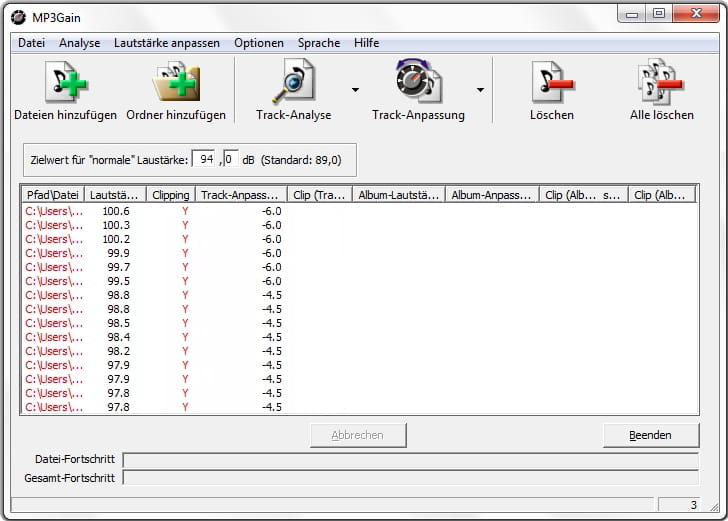Sort by Clipping column header
This screenshot has height=521, width=728.
171,195
